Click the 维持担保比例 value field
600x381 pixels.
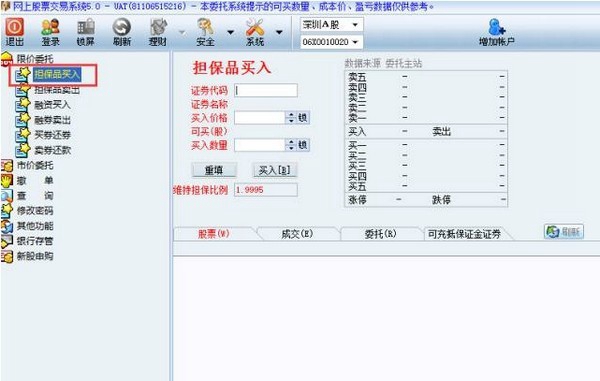266,190
